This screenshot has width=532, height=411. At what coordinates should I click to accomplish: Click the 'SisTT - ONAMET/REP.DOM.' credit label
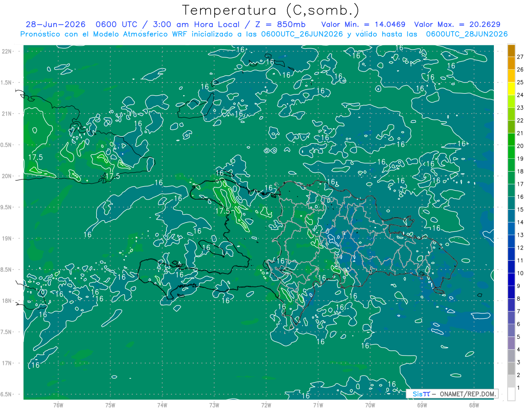coord(452,394)
